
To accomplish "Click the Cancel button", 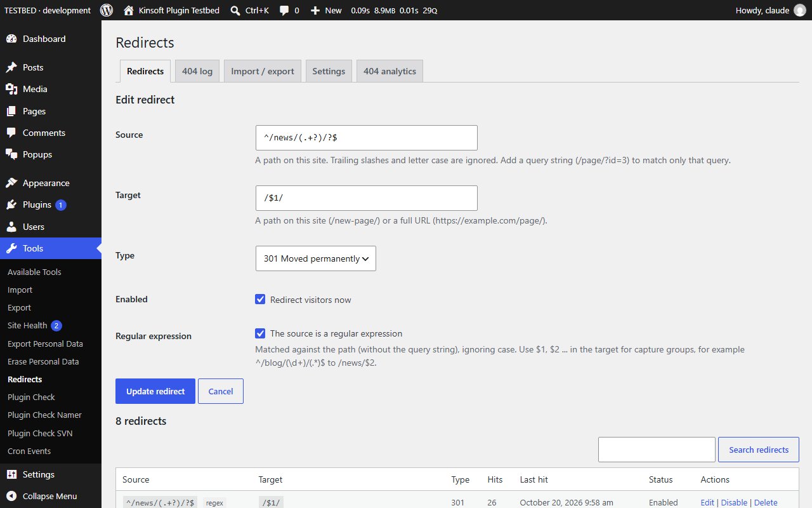I will pyautogui.click(x=221, y=391).
